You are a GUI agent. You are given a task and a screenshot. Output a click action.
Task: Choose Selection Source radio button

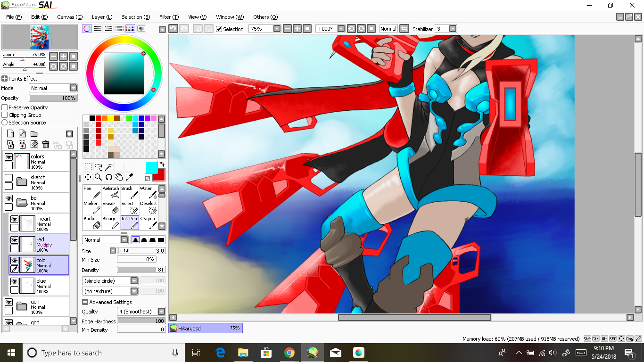tap(5, 123)
